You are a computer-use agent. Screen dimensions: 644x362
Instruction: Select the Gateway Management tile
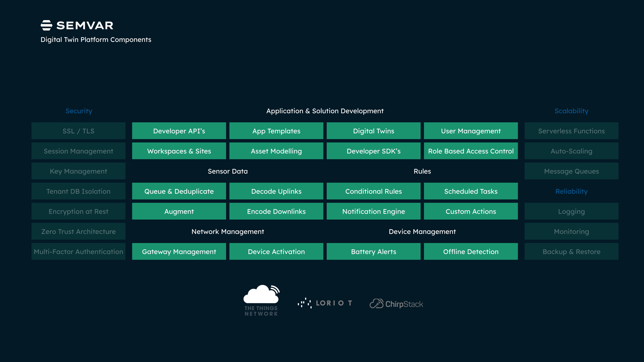click(179, 252)
